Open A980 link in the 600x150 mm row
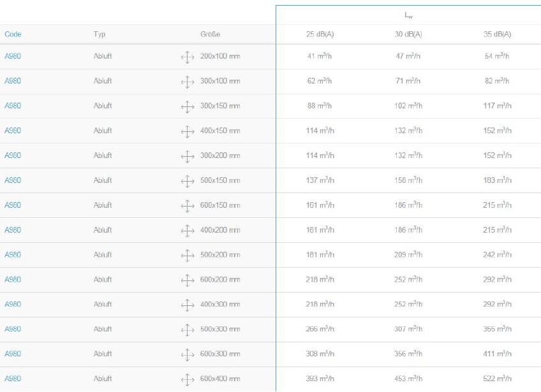Image resolution: width=541 pixels, height=392 pixels. 13,205
